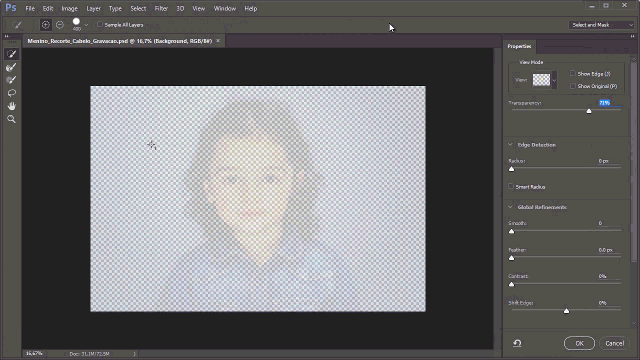Click the Feather slider handle
Image resolution: width=640 pixels, height=360 pixels.
pos(511,258)
